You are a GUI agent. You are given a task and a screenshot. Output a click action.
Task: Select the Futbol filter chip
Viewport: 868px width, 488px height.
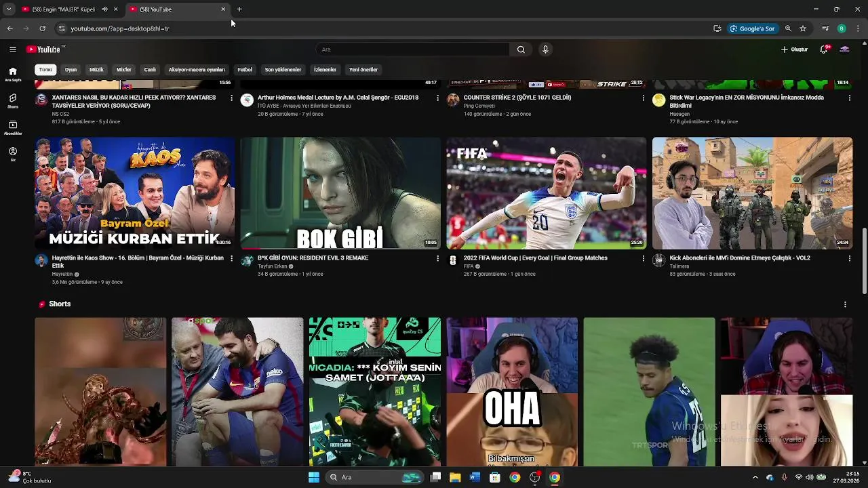coord(245,70)
